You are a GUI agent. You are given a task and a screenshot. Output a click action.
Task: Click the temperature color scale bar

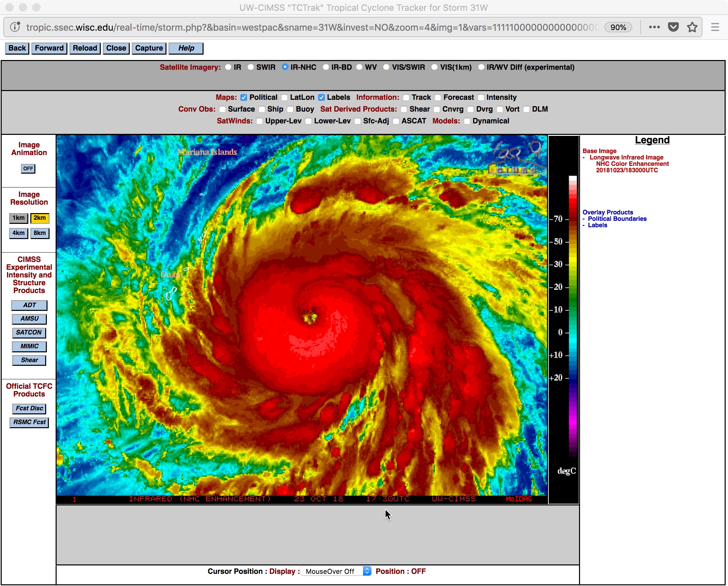[573, 316]
